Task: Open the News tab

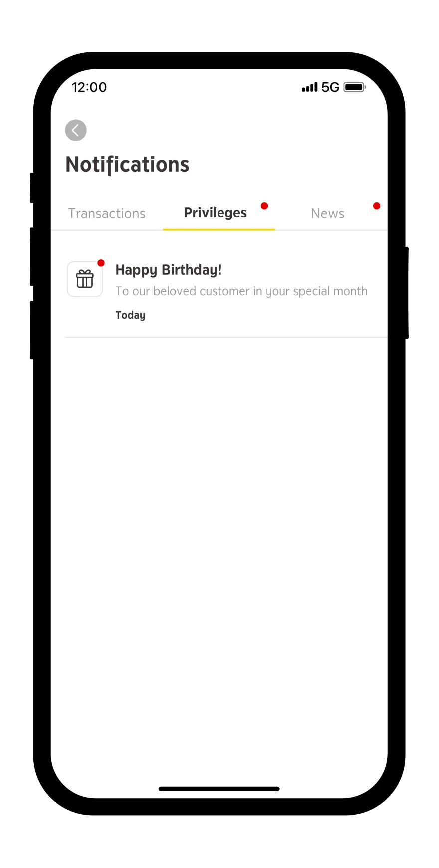Action: tap(327, 214)
